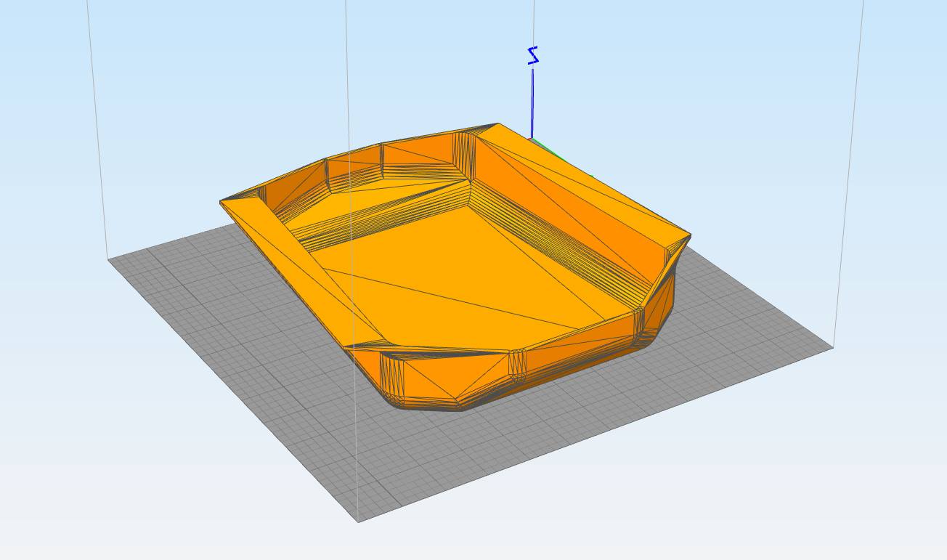Click the right corner of the grey build plate
Image resolution: width=947 pixels, height=560 pixels.
(832, 347)
